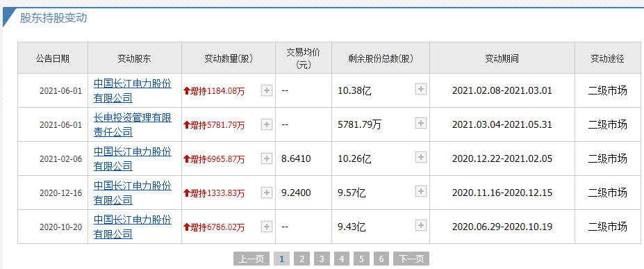
Task: Go to previous page 上一页
Action: (251, 259)
